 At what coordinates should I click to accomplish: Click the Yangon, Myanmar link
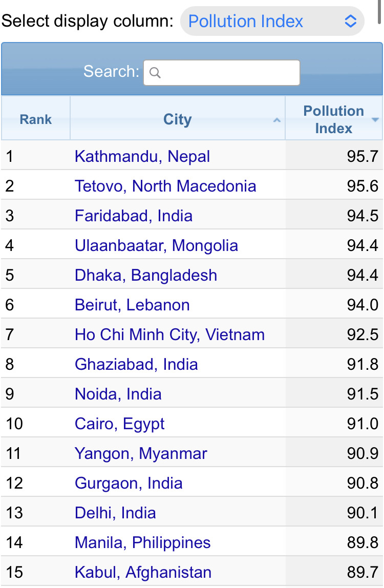(141, 453)
